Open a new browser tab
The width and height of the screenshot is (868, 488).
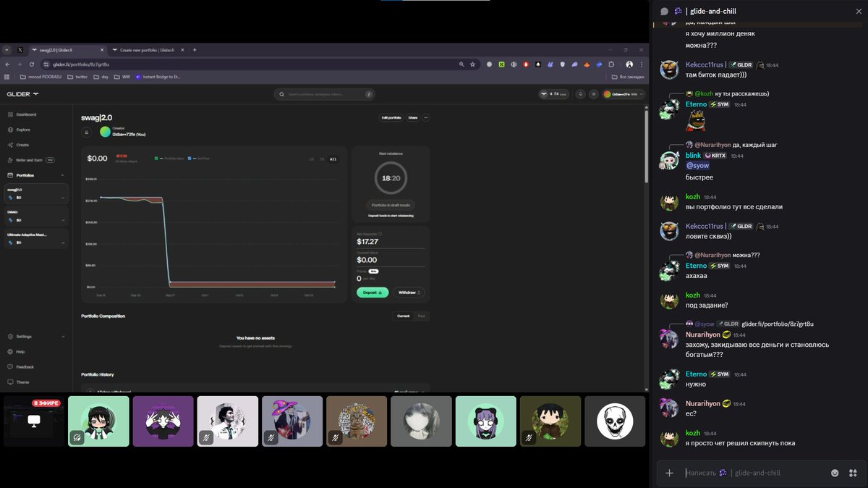[x=195, y=50]
